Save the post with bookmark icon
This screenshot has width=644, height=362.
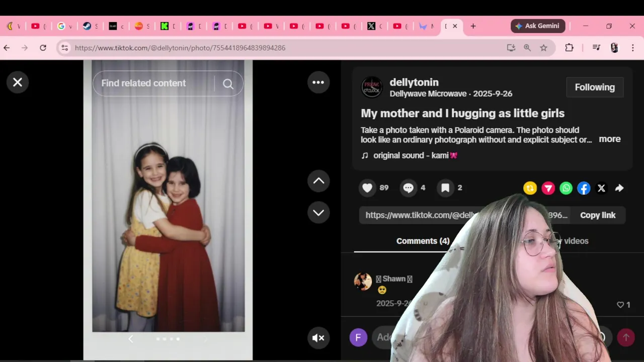coord(445,188)
